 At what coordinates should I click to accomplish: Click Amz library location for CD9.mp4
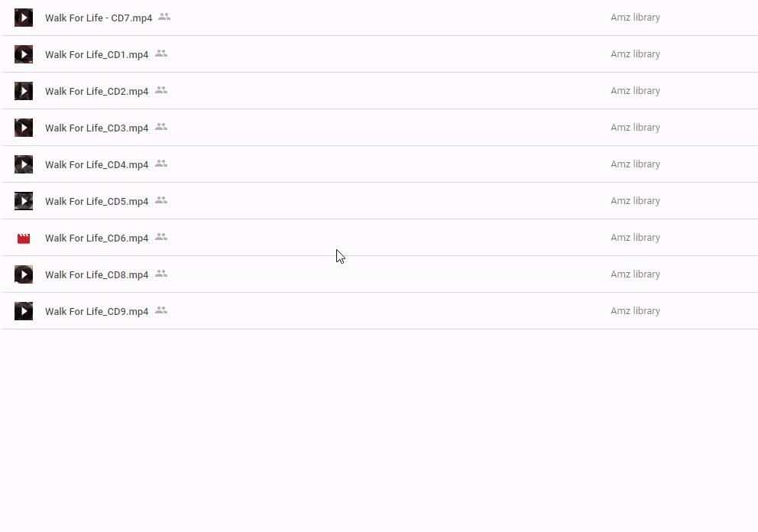[635, 311]
